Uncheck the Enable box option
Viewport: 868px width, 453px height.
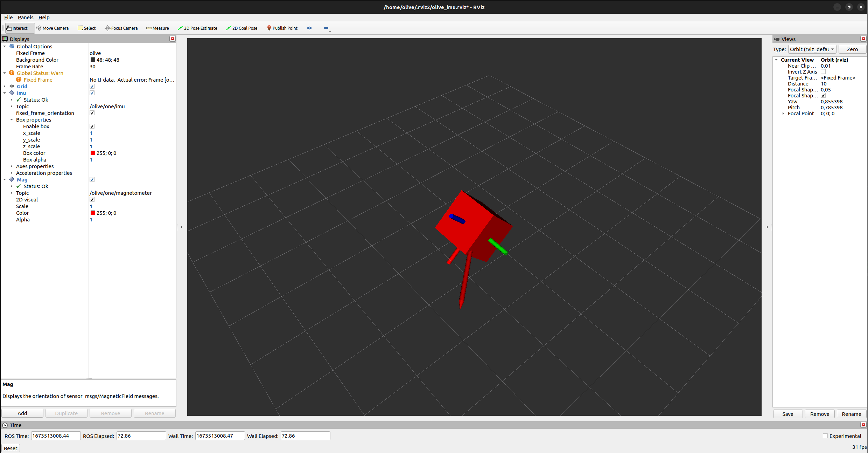coord(92,126)
